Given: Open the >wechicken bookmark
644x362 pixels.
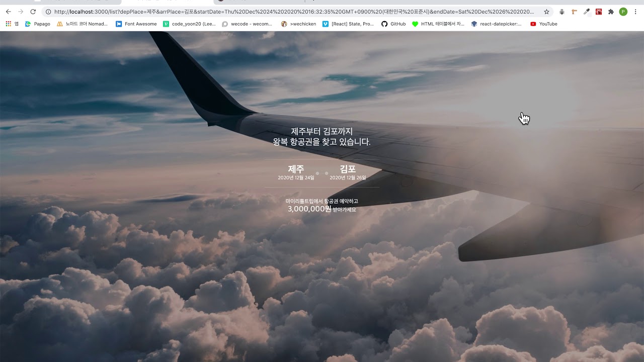Looking at the screenshot, I should tap(298, 24).
